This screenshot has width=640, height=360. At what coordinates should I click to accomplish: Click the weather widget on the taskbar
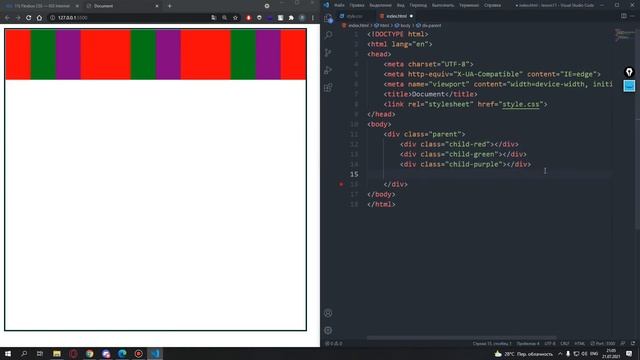524,354
